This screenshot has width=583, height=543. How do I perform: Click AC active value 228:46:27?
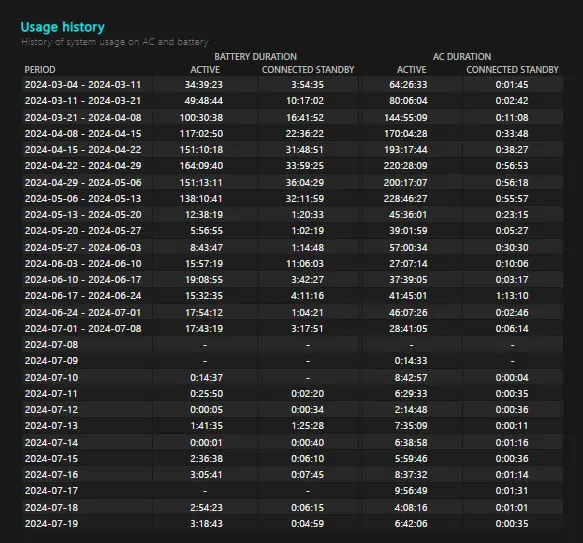pos(406,199)
